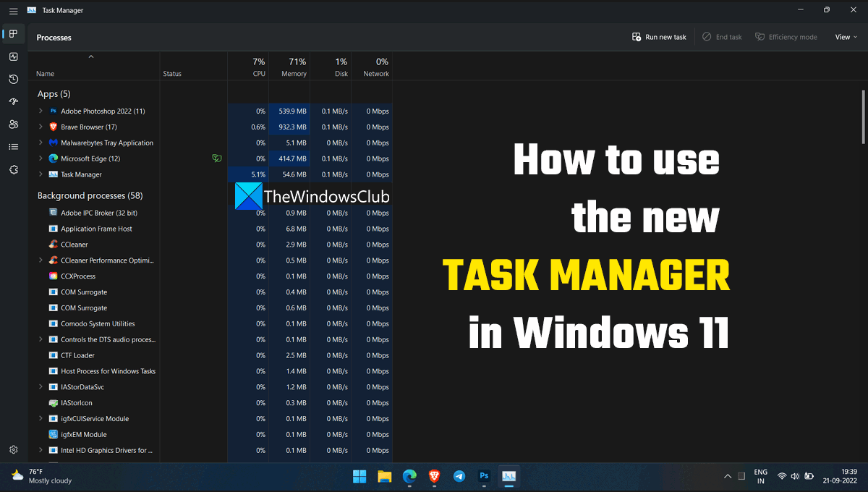Select the Users page icon
Viewport: 868px width, 492px height.
13,124
